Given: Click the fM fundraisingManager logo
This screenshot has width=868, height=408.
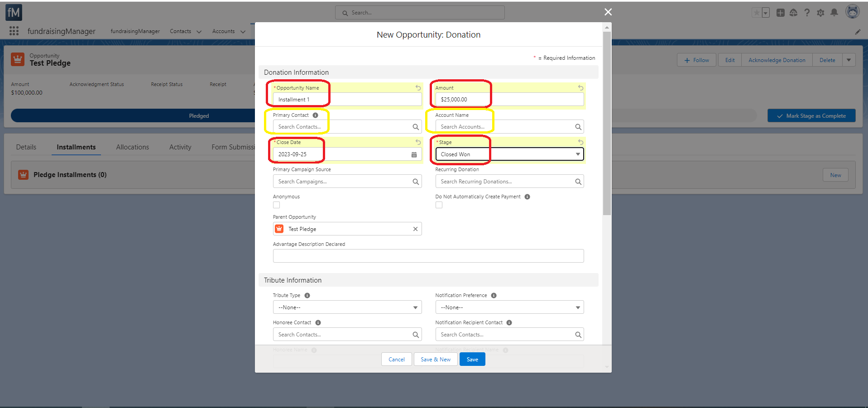Looking at the screenshot, I should (x=14, y=12).
